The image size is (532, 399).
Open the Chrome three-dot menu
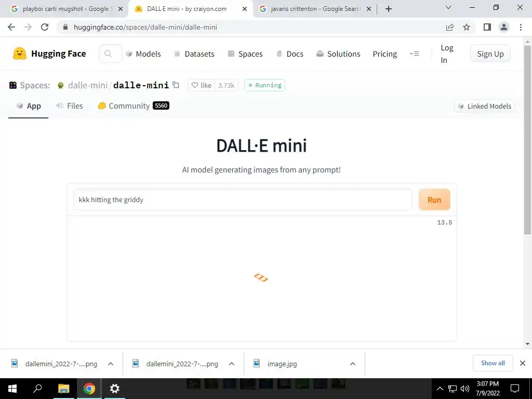(x=521, y=27)
